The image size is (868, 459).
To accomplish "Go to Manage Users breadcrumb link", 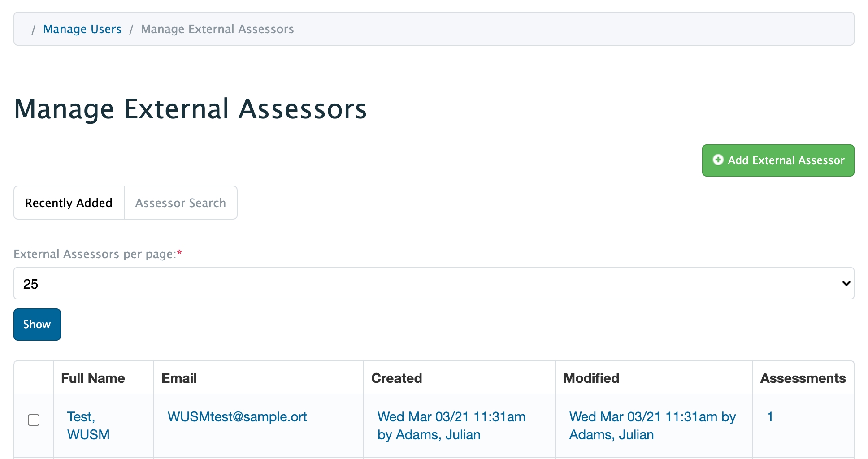I will click(x=82, y=29).
